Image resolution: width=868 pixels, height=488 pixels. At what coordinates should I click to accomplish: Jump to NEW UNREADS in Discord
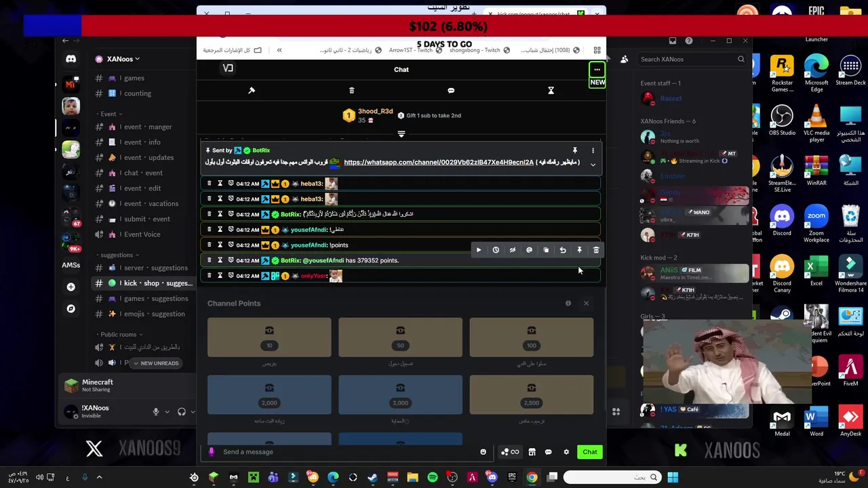[156, 363]
